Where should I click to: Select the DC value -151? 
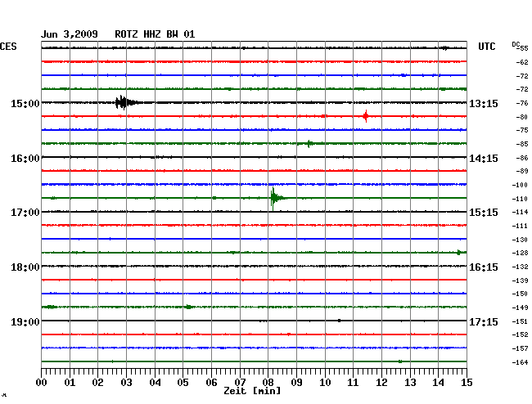pos(520,321)
